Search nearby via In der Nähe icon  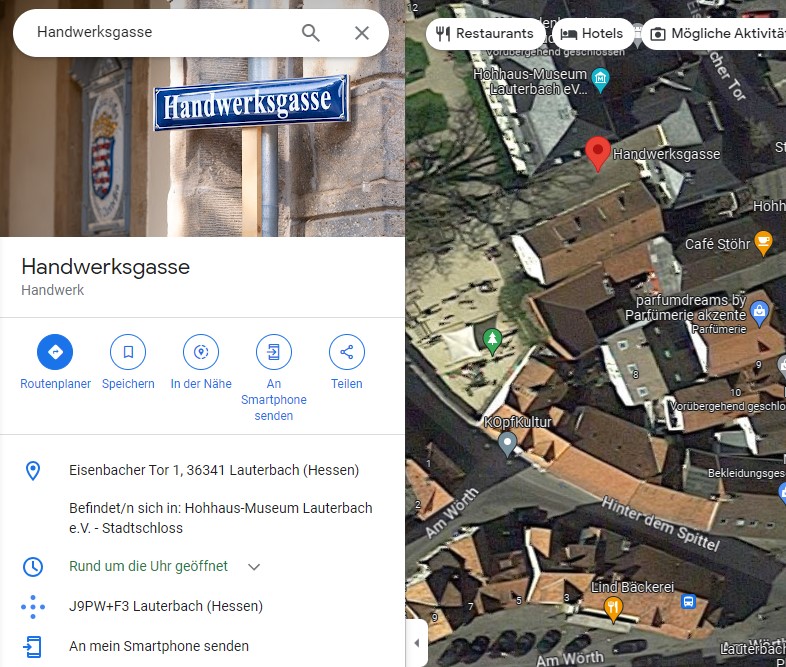tap(201, 352)
